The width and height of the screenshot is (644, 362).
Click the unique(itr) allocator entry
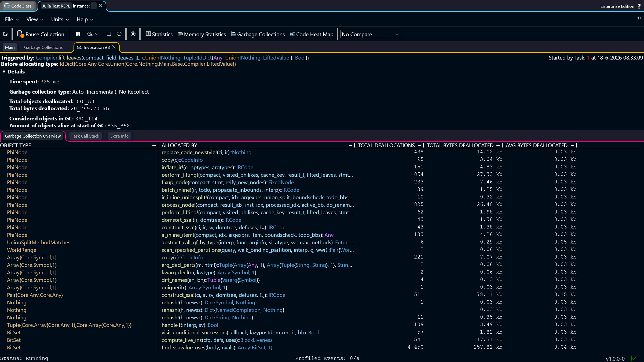[195, 287]
